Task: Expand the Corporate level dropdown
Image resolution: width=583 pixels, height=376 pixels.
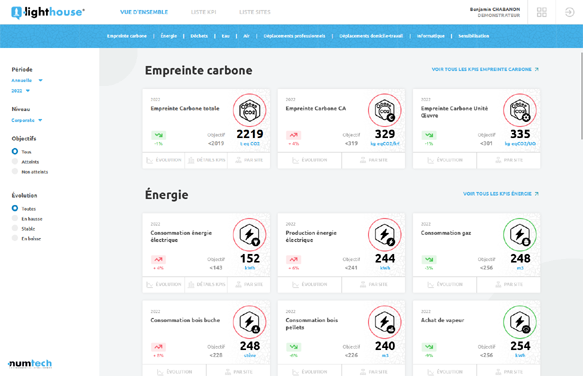Action: 27,120
